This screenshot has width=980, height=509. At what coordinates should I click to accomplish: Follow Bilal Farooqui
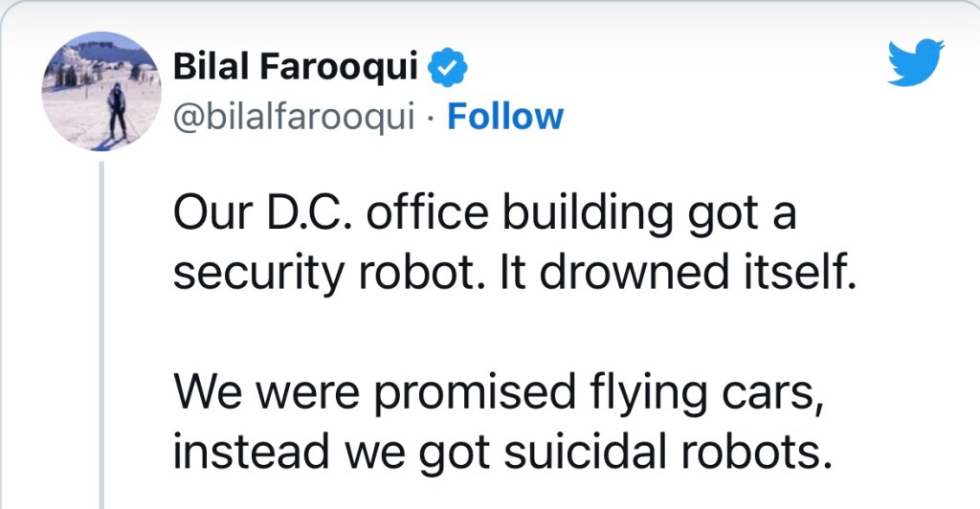[505, 117]
